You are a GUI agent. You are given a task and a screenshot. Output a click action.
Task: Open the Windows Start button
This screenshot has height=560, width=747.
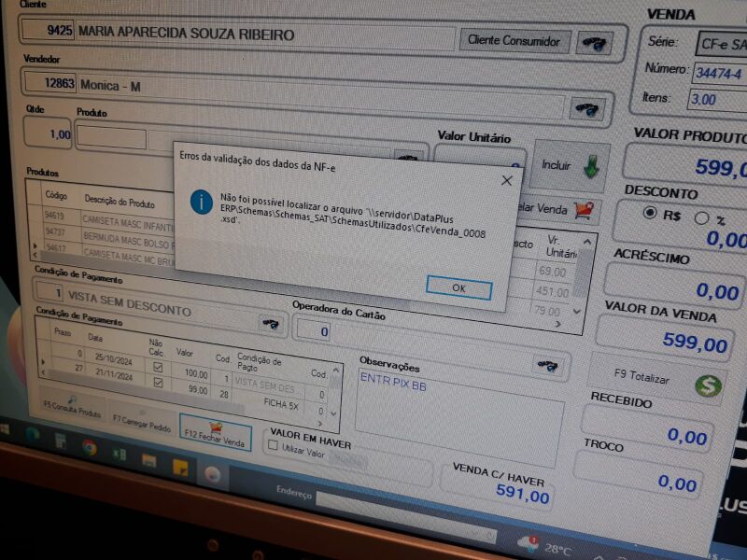[x=6, y=430]
